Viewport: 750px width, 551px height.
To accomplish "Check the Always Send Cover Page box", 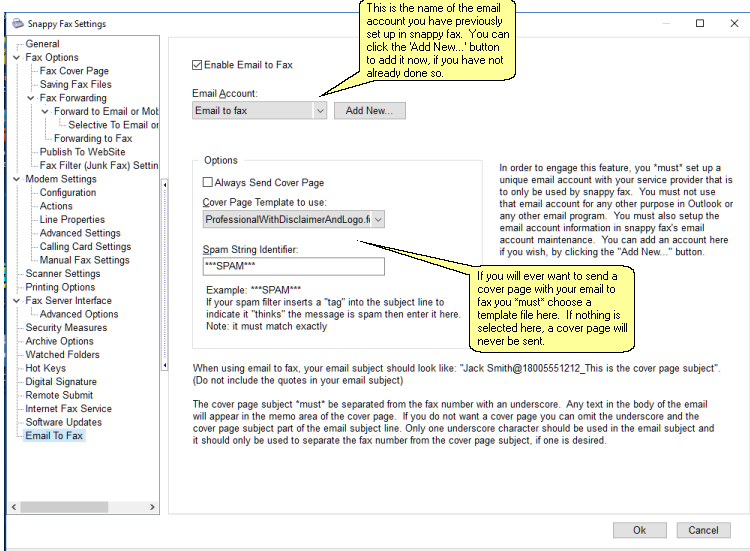I will coord(208,182).
